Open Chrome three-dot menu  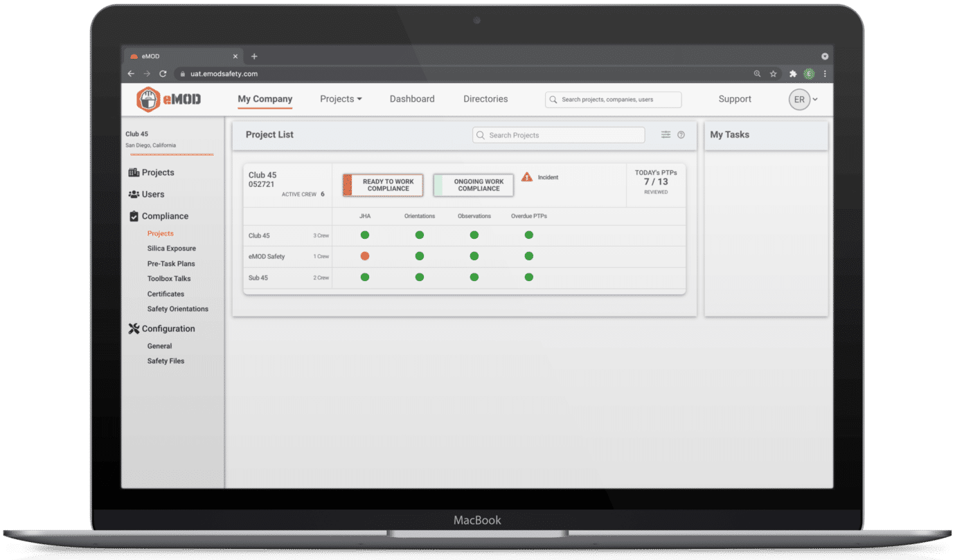pos(824,73)
